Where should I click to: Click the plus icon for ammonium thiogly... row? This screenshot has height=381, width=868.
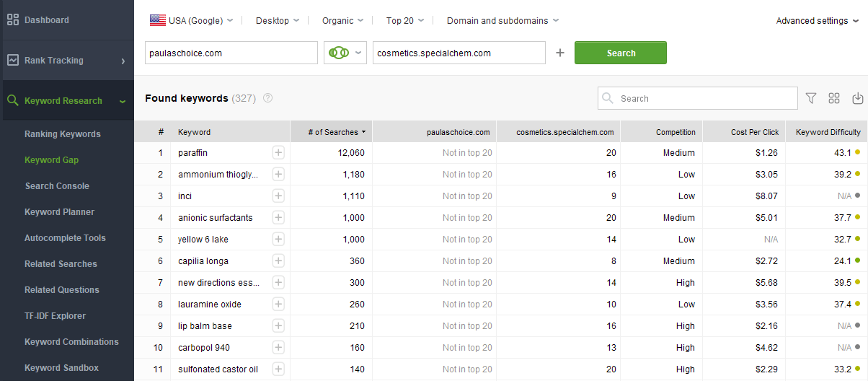tap(278, 174)
